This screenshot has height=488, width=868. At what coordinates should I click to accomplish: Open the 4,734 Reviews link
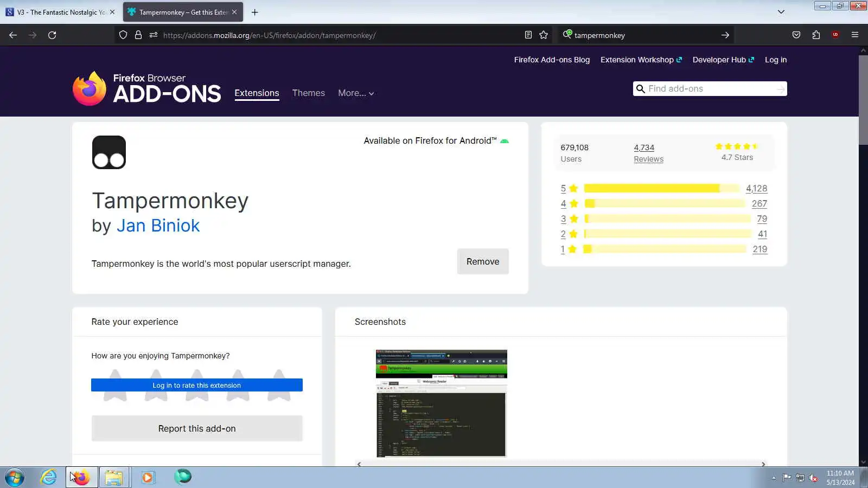[x=648, y=153]
